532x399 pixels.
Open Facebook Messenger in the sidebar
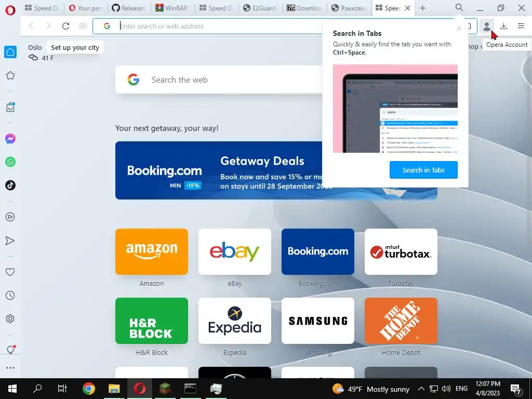(x=10, y=139)
